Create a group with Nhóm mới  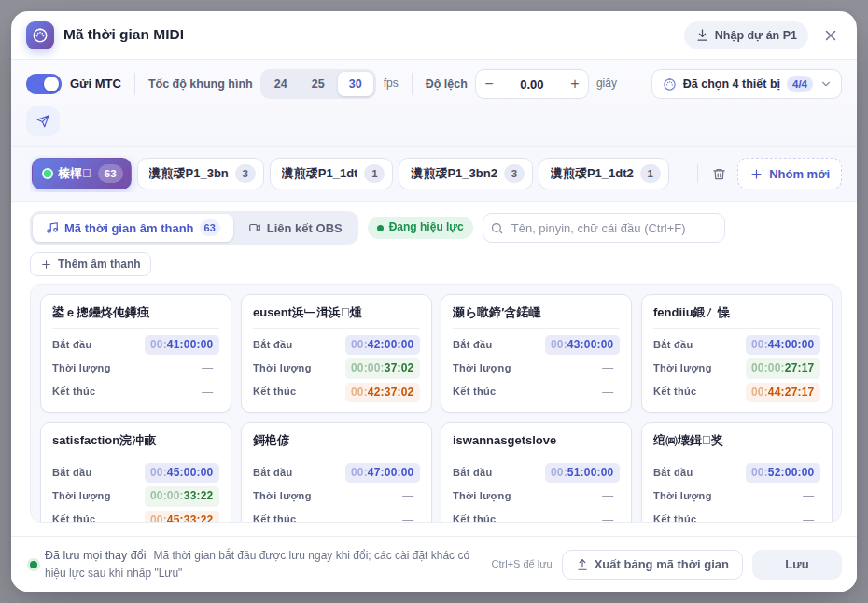[x=790, y=174]
